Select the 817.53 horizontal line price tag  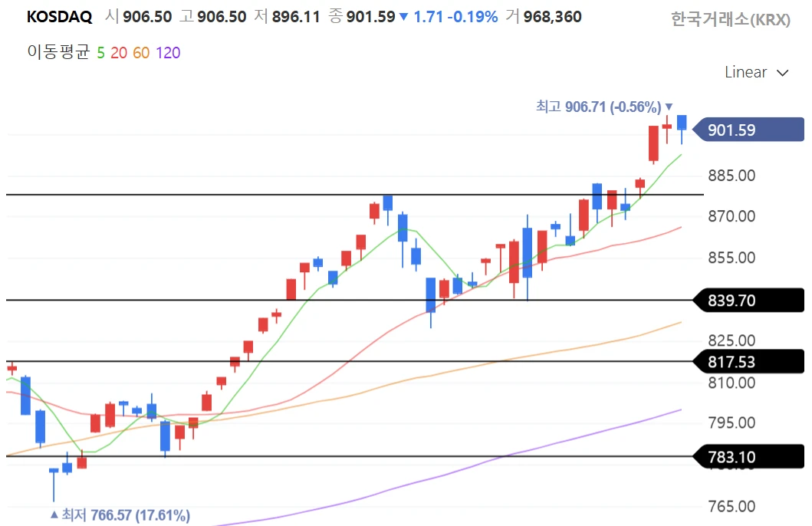point(741,362)
